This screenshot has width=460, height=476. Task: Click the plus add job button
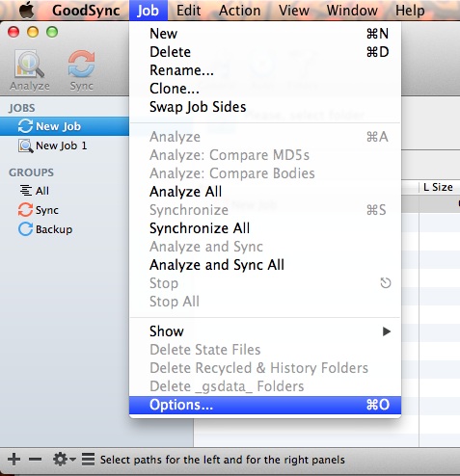tap(14, 460)
